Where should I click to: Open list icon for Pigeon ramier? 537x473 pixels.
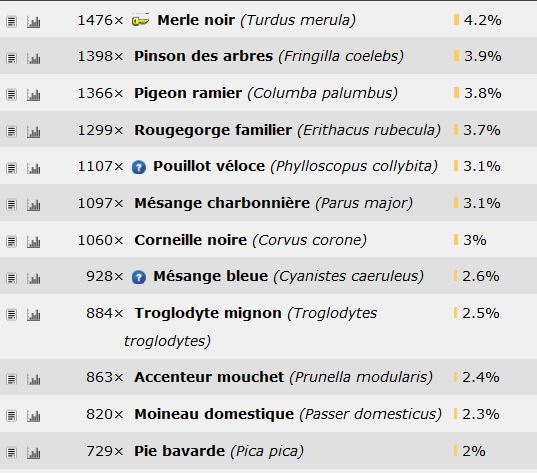pyautogui.click(x=11, y=95)
